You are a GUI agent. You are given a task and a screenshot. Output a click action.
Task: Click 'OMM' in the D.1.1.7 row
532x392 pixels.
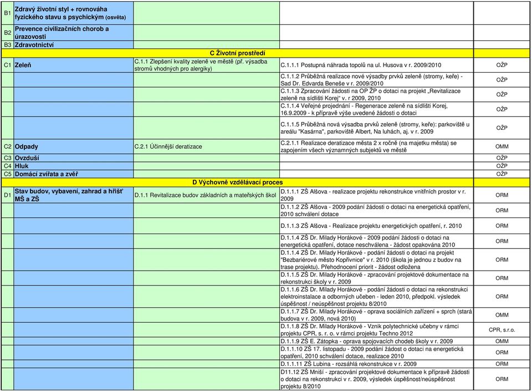(502, 315)
